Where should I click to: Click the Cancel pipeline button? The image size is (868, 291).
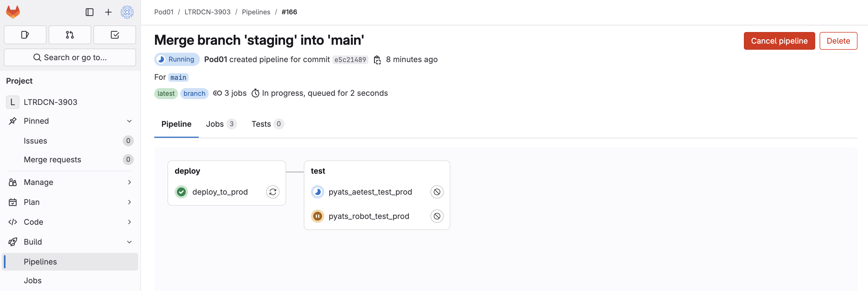(779, 41)
